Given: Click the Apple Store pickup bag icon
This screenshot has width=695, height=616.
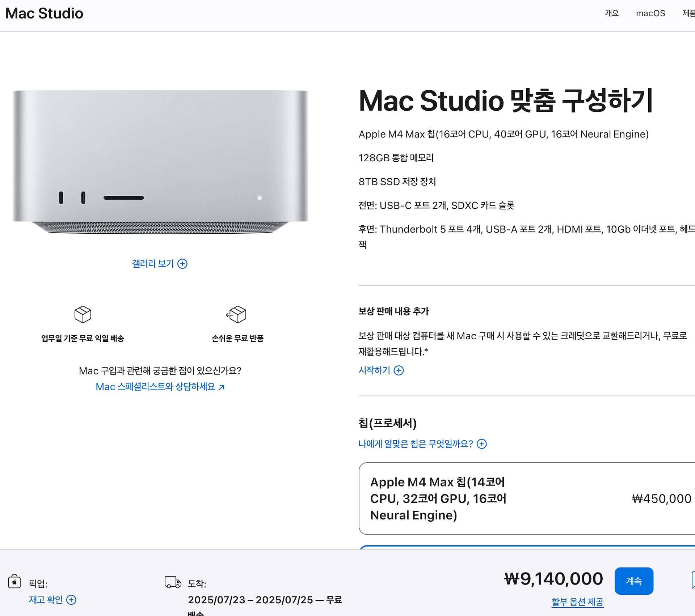Looking at the screenshot, I should (14, 581).
